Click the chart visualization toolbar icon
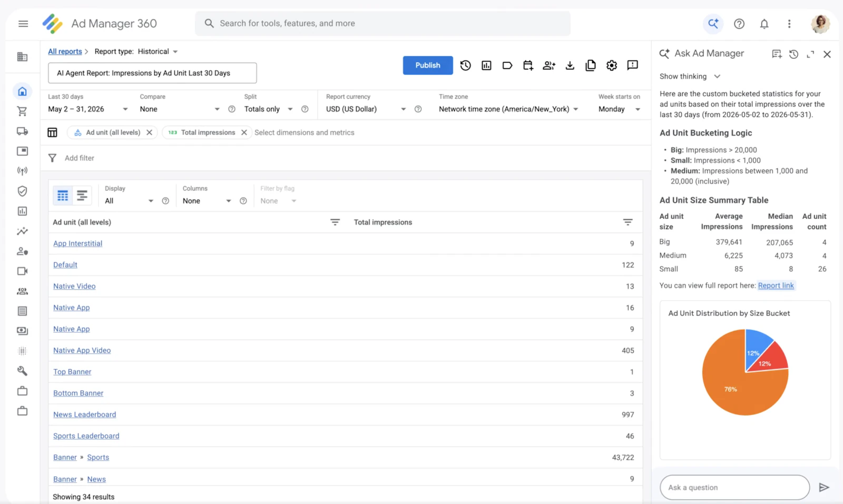843x504 pixels. click(486, 65)
